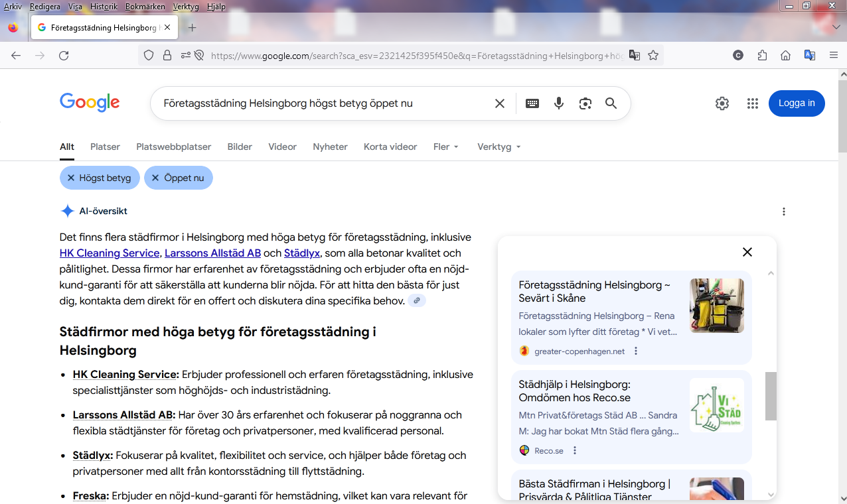Open the Städlyx link in paragraph
The image size is (847, 504).
[302, 253]
